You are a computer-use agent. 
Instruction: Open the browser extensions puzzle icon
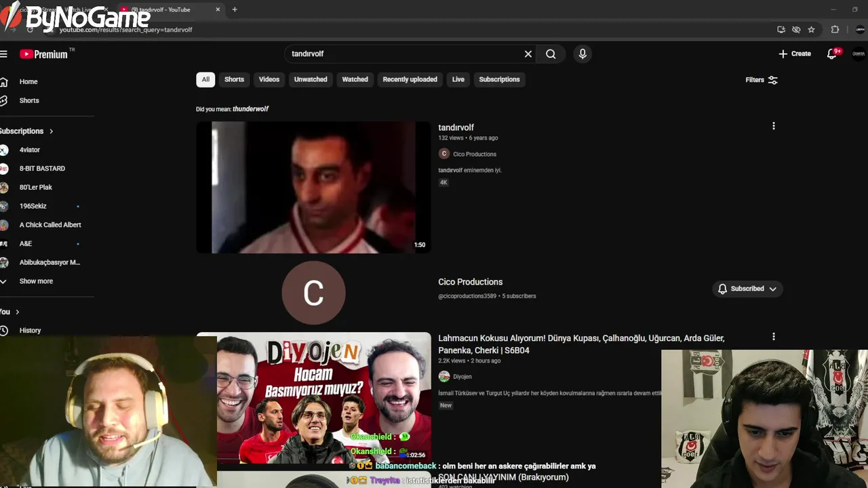835,30
